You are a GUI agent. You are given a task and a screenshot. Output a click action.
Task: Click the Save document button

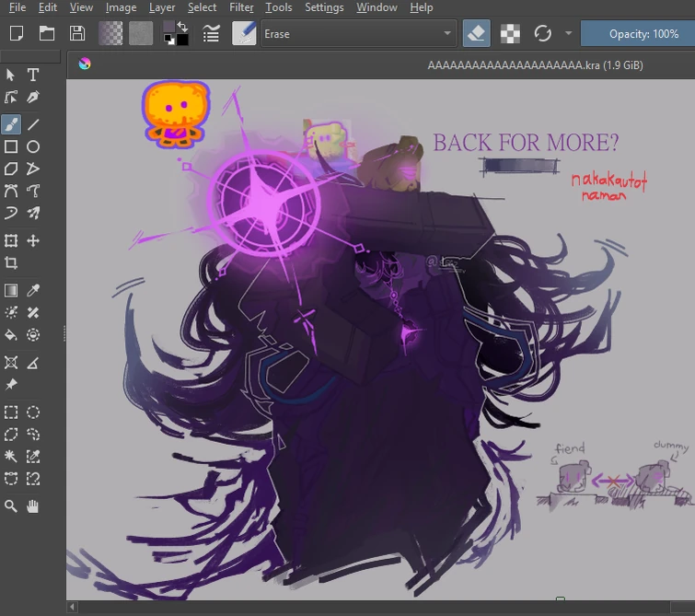coord(77,34)
